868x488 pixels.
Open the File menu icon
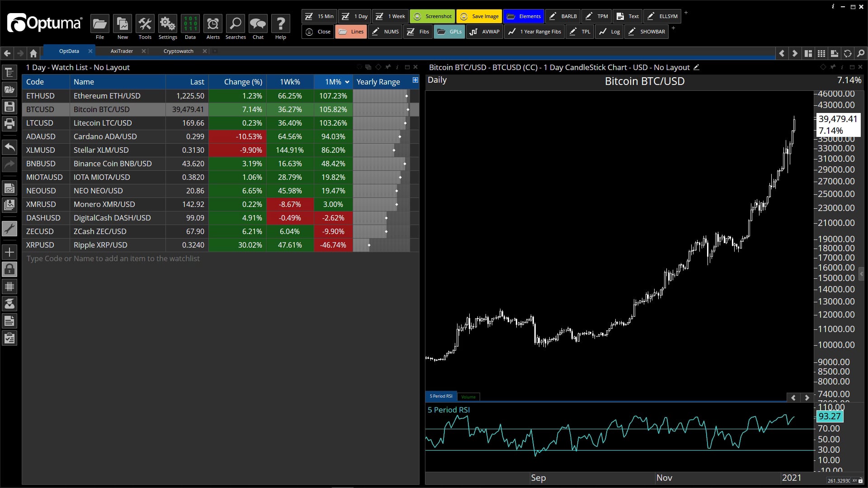[99, 24]
